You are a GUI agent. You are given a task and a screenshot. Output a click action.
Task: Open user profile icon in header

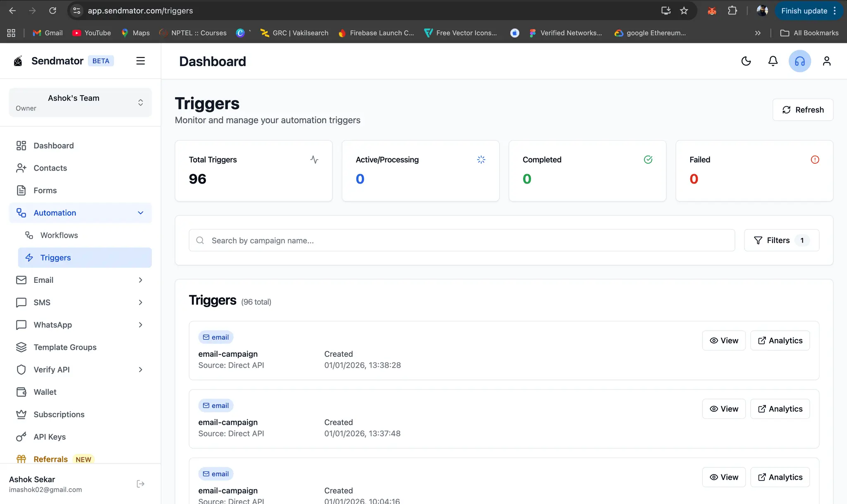(827, 61)
